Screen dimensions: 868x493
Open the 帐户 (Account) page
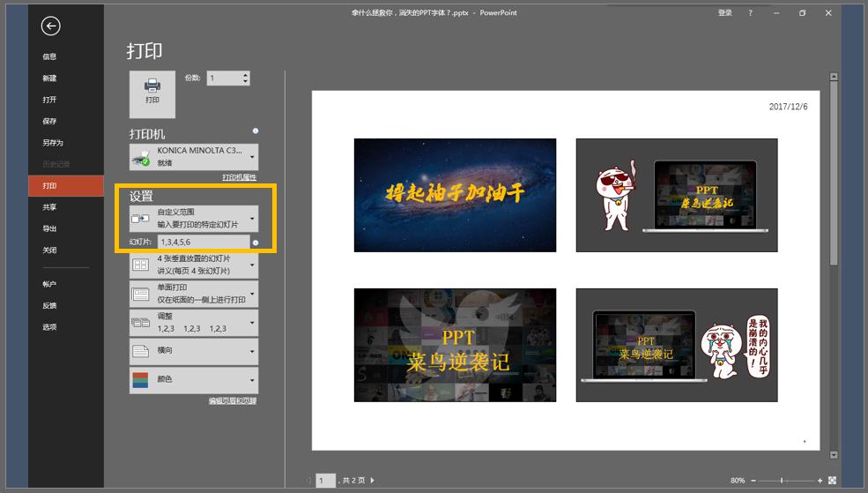click(49, 284)
